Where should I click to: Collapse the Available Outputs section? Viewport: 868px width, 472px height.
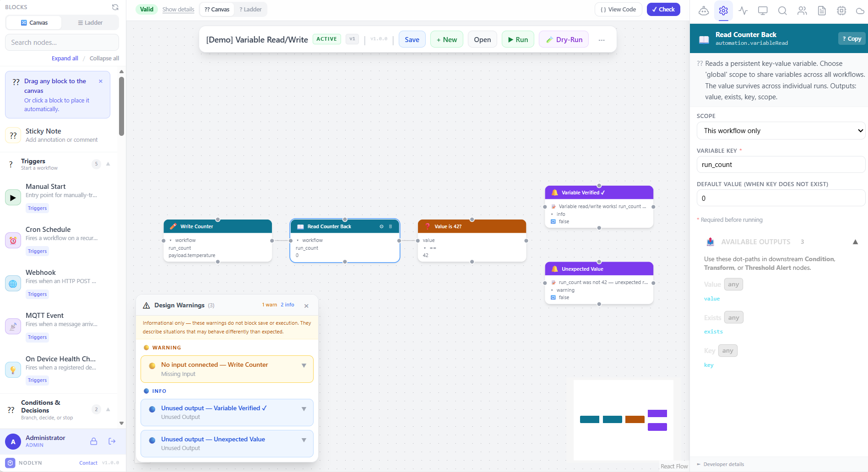(855, 242)
